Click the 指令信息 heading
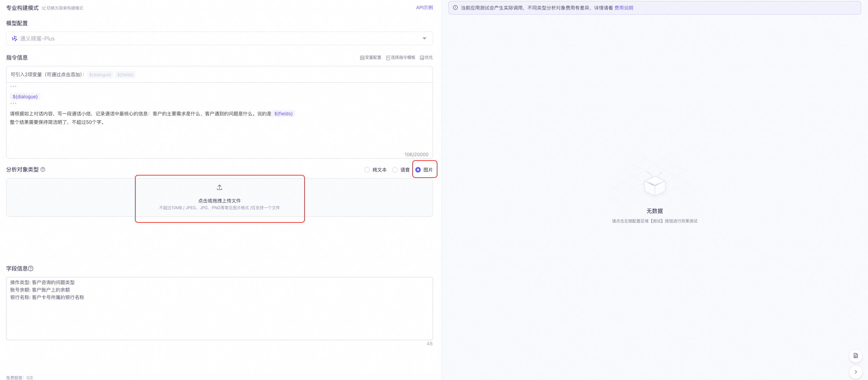The image size is (868, 380). [x=17, y=57]
